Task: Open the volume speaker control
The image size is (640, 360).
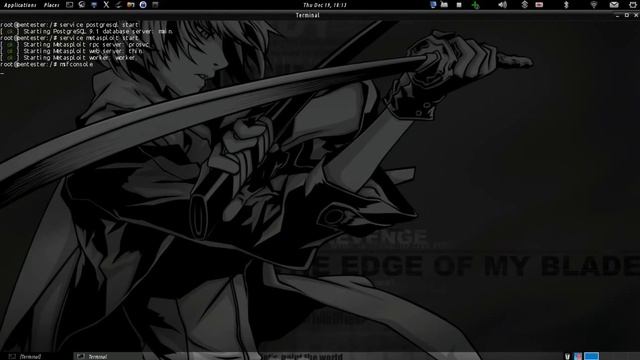Action: (x=502, y=5)
